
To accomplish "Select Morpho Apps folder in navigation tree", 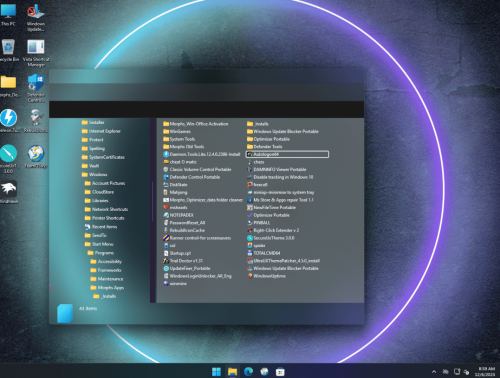I will [107, 287].
